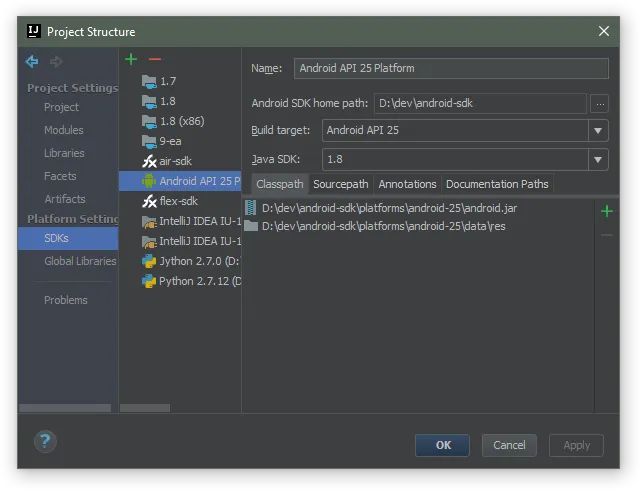This screenshot has height=489, width=640.
Task: Select the air-sdk entry
Action: pos(180,161)
